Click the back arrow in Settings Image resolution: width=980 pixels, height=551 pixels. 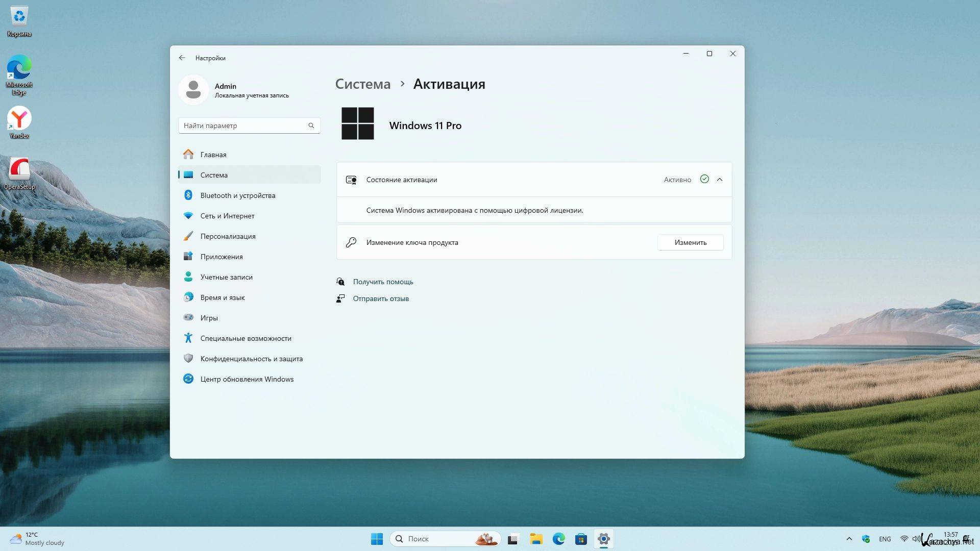coord(182,58)
